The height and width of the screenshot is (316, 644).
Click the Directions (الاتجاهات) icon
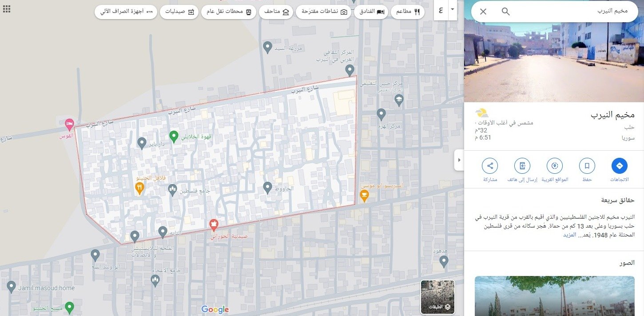point(619,166)
